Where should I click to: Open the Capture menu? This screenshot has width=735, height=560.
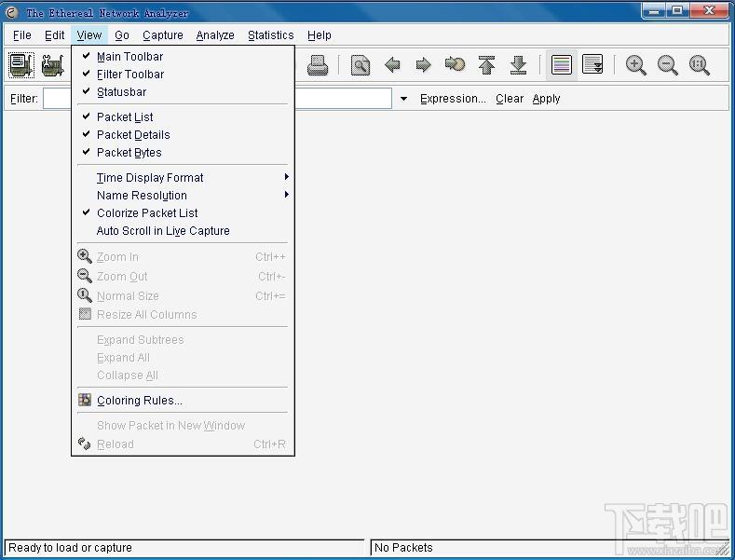[x=163, y=35]
